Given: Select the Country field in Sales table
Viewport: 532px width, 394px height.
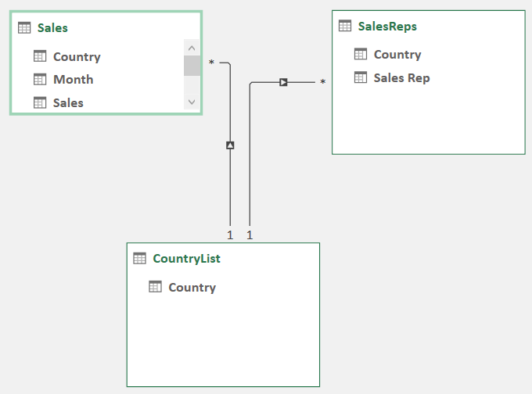Looking at the screenshot, I should [x=77, y=56].
